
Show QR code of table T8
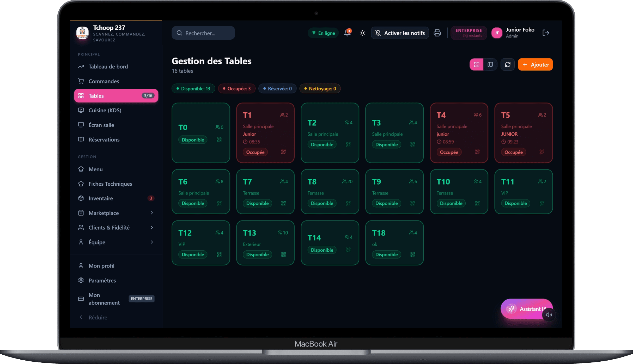[348, 203]
